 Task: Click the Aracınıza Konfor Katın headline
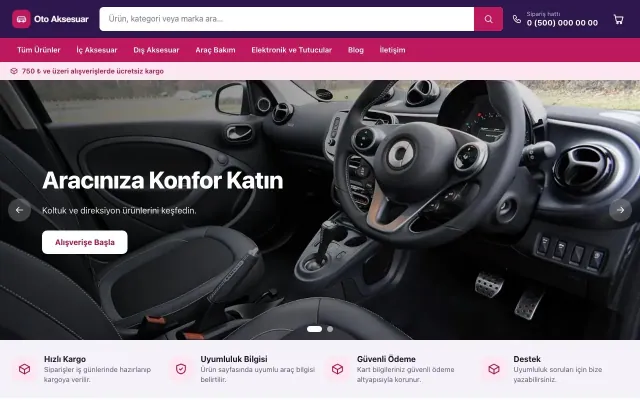162,180
